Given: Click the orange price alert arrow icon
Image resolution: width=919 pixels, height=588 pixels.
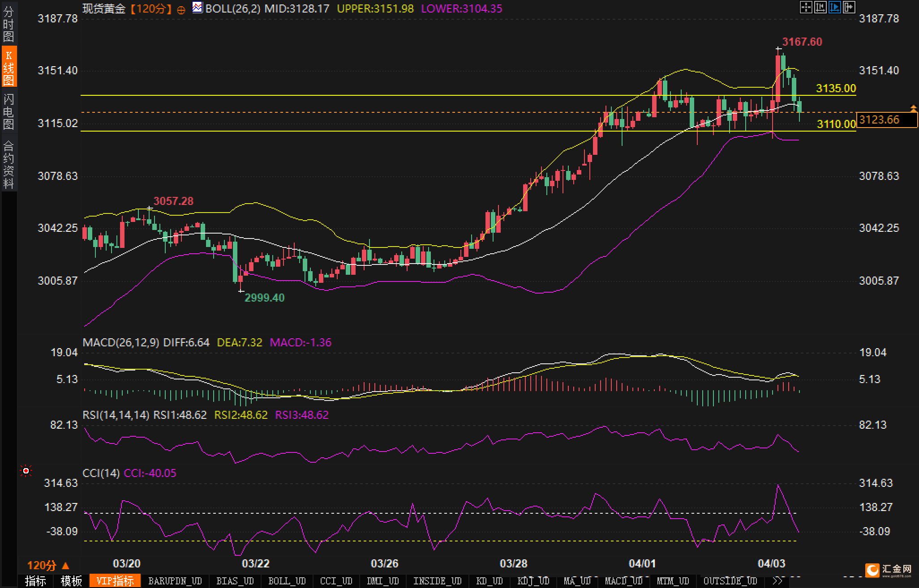Looking at the screenshot, I should [x=913, y=108].
